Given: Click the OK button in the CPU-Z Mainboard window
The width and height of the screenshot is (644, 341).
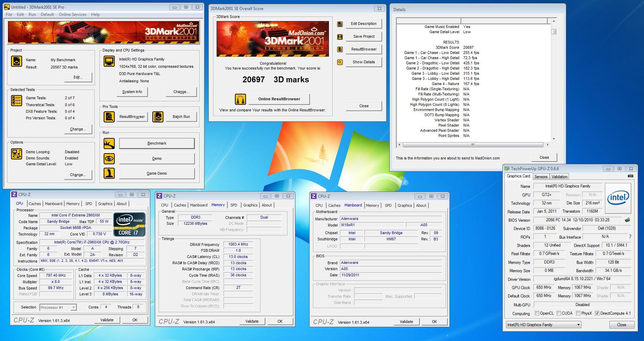Looking at the screenshot, I should [x=434, y=322].
